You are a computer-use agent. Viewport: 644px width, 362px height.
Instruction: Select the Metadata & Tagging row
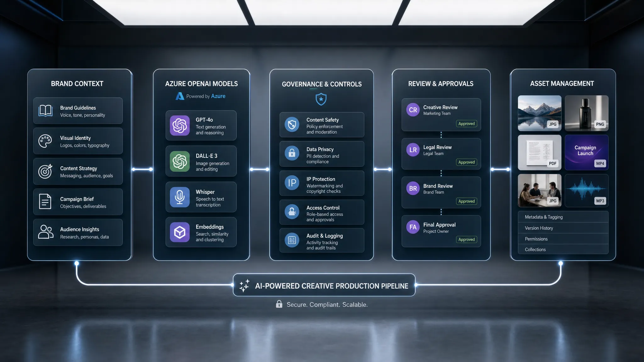[563, 217]
